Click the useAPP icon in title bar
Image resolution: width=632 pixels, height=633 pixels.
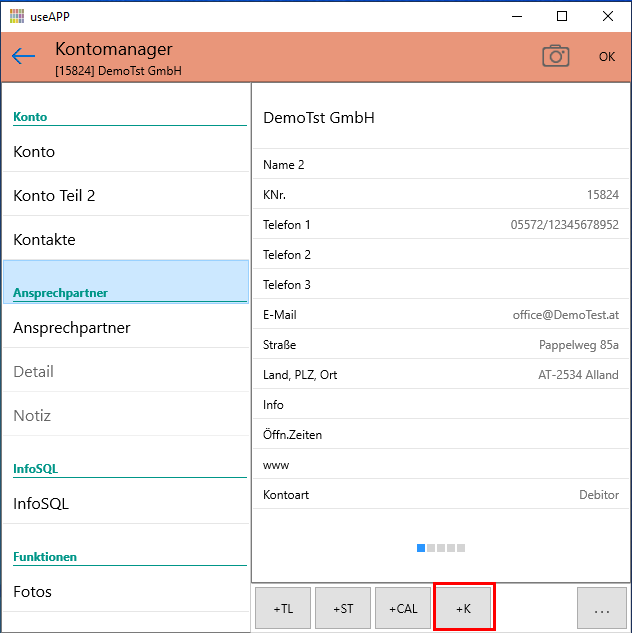[x=16, y=16]
